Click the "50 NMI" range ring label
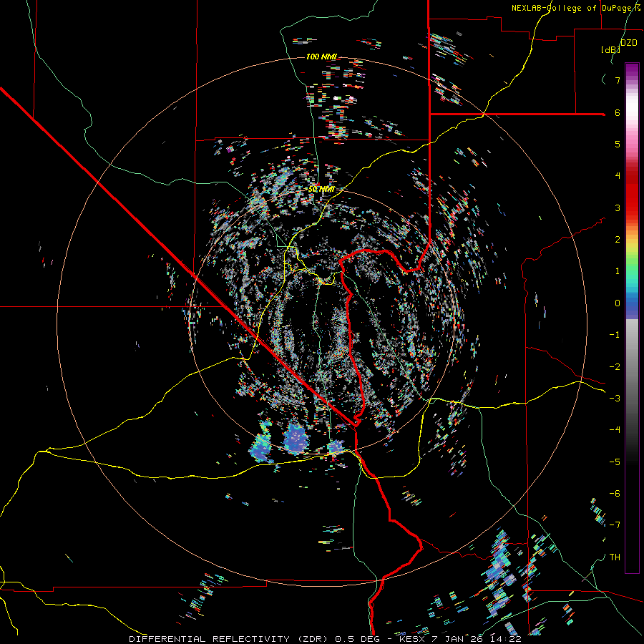Screen dimensions: 644x644 pyautogui.click(x=321, y=190)
